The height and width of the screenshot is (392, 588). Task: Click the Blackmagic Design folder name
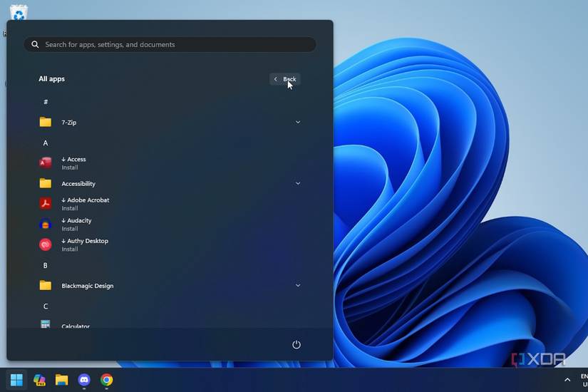coord(88,286)
